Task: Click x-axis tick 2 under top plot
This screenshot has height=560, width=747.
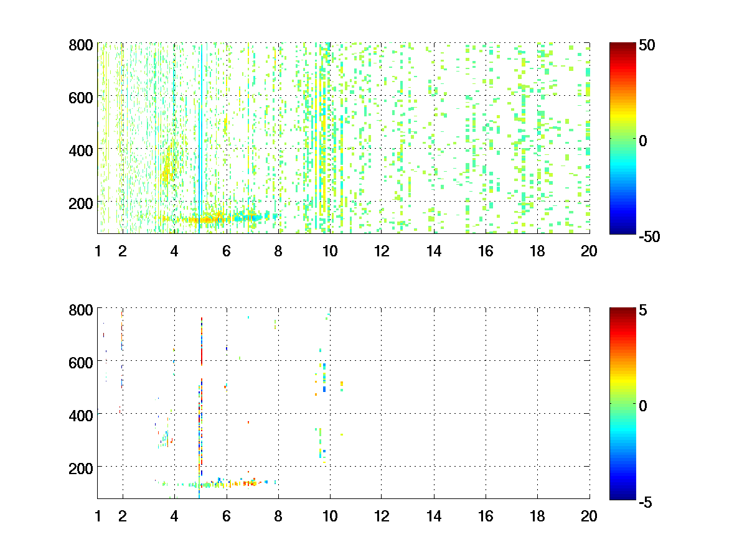Action: 123,251
